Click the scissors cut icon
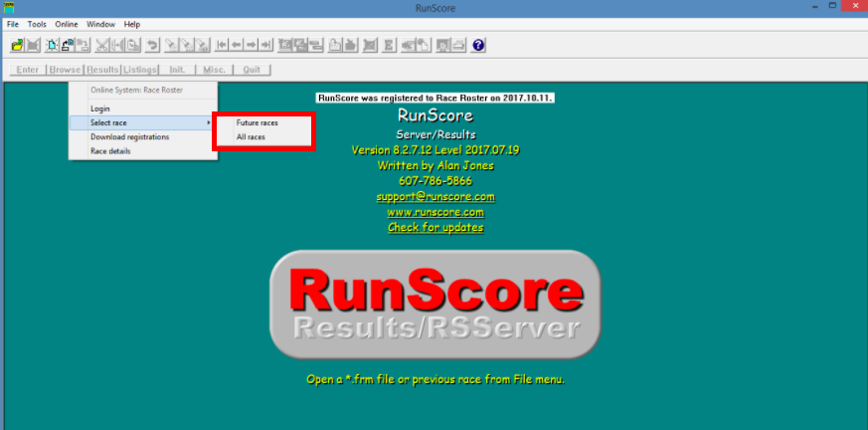The height and width of the screenshot is (430, 868). click(x=102, y=45)
